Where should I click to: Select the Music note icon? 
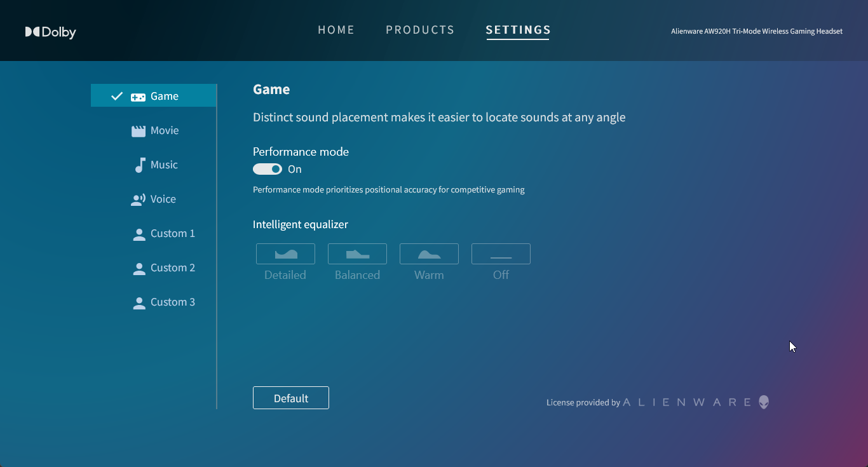coord(140,165)
